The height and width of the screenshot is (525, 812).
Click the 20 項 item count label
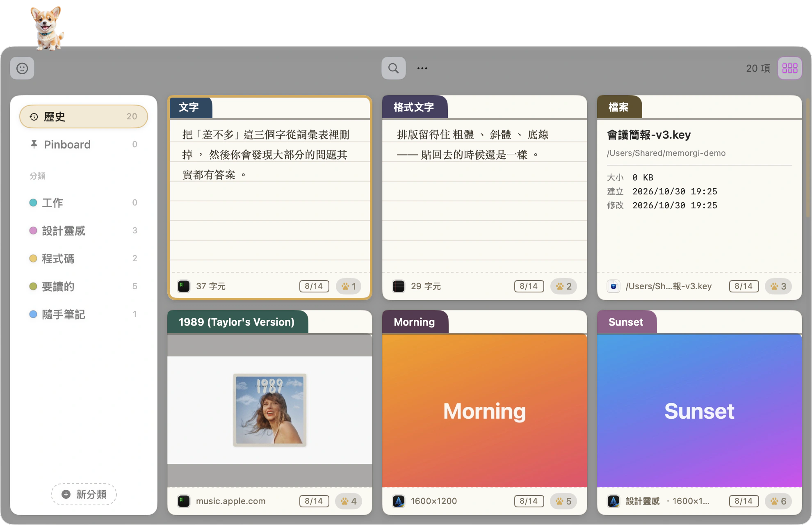758,68
